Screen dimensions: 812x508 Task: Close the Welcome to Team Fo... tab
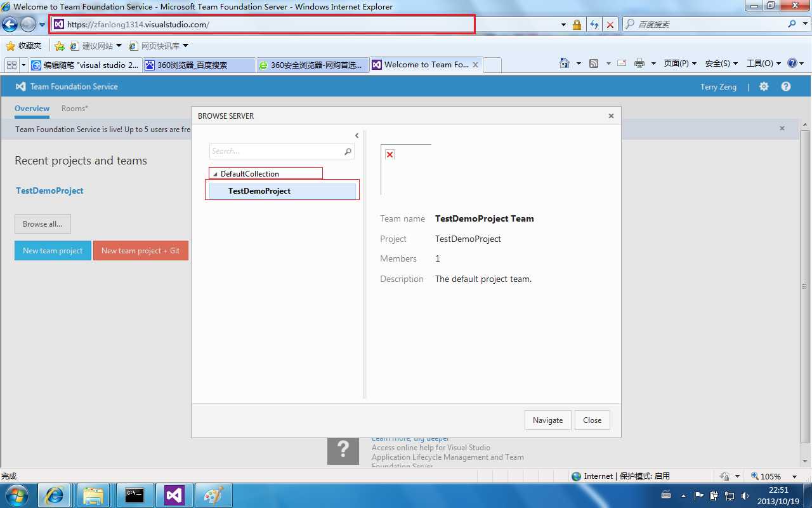pos(475,65)
